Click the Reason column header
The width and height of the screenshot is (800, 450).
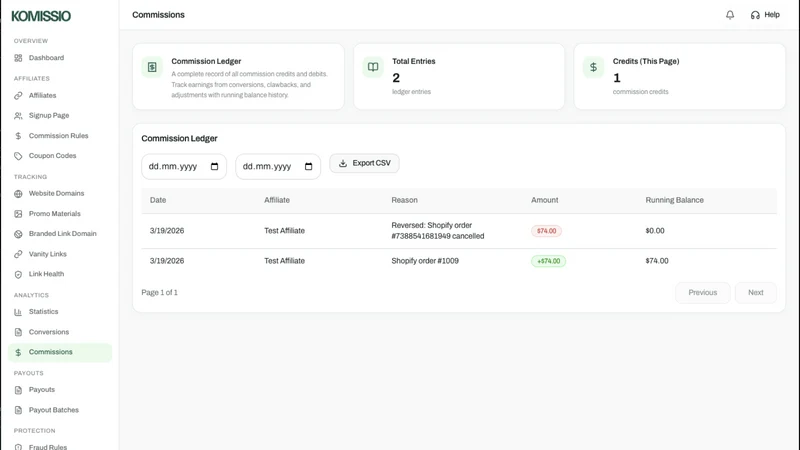[405, 200]
